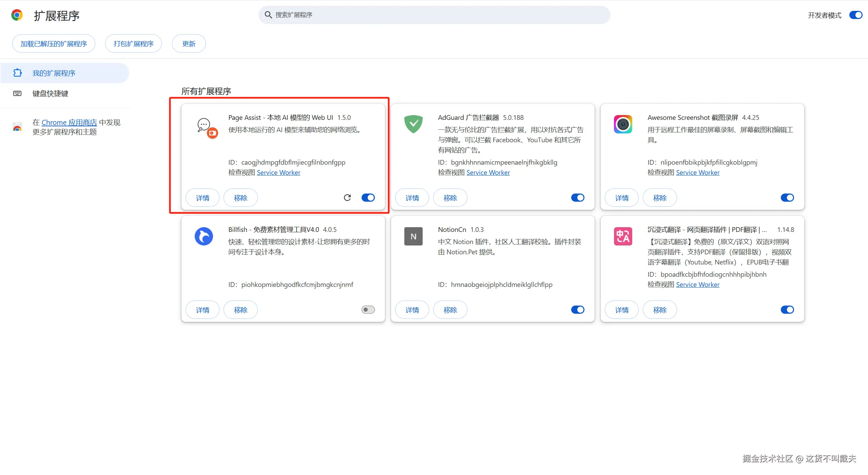The image size is (868, 475).
Task: Disable the AdGuard extension toggle
Action: pos(578,198)
